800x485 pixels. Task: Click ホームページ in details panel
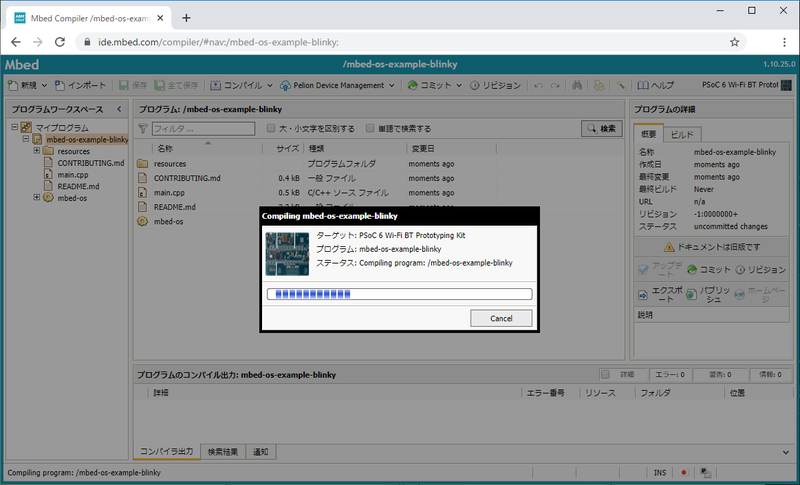(x=761, y=294)
